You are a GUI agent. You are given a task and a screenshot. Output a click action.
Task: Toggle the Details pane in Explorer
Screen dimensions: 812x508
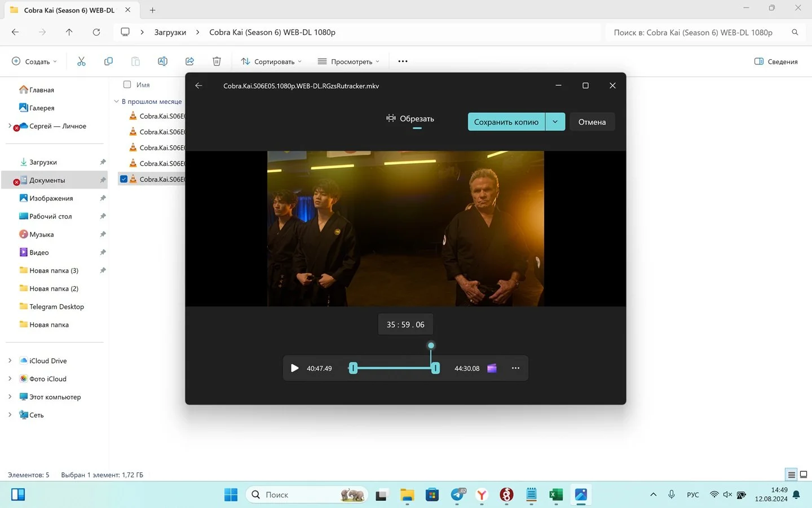[776, 62]
